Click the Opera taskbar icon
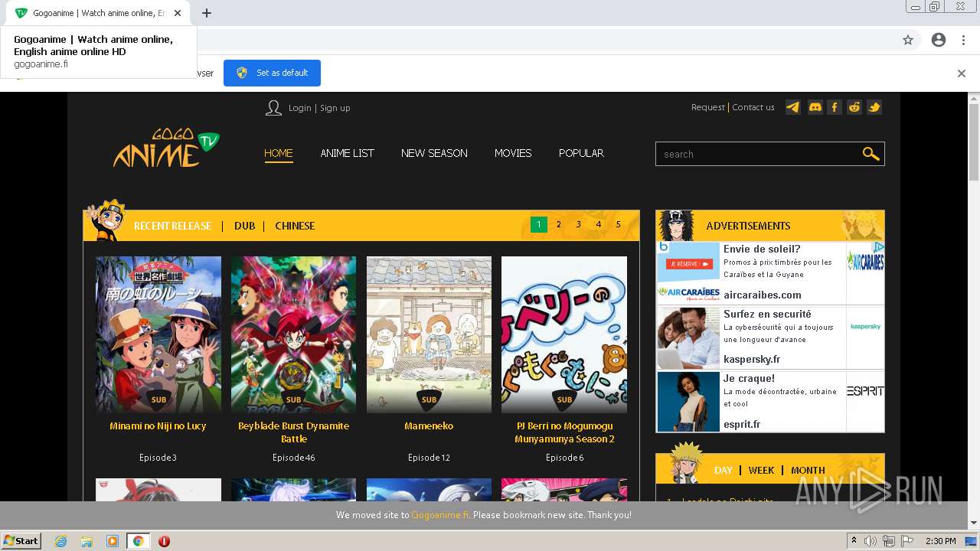 click(x=164, y=541)
